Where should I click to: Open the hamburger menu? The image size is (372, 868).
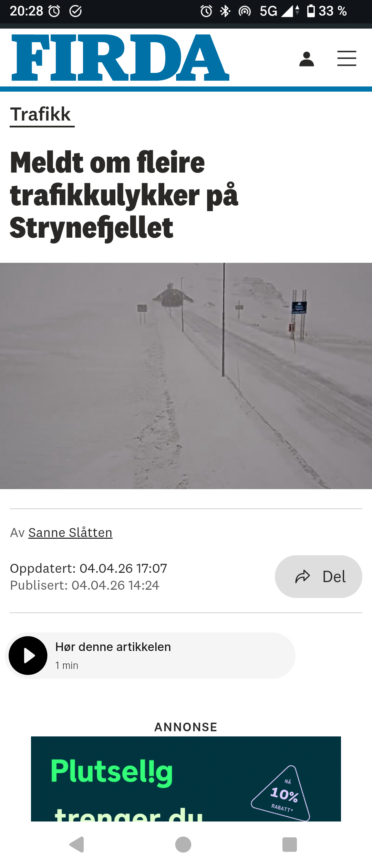point(347,58)
